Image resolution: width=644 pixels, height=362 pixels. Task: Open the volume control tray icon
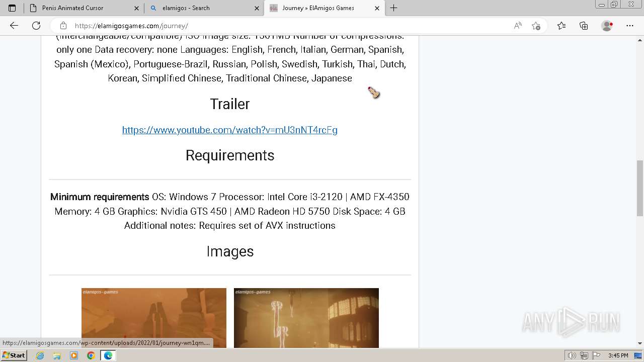pos(572,355)
